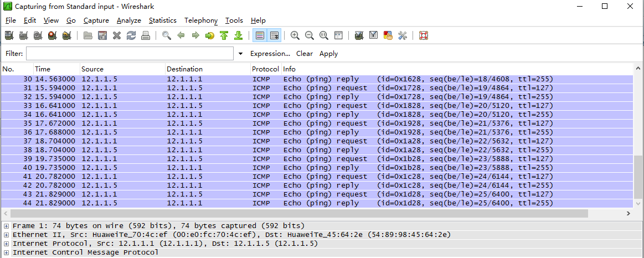Viewport: 644px width, 258px height.
Task: Open the Capture menu
Action: pos(96,20)
